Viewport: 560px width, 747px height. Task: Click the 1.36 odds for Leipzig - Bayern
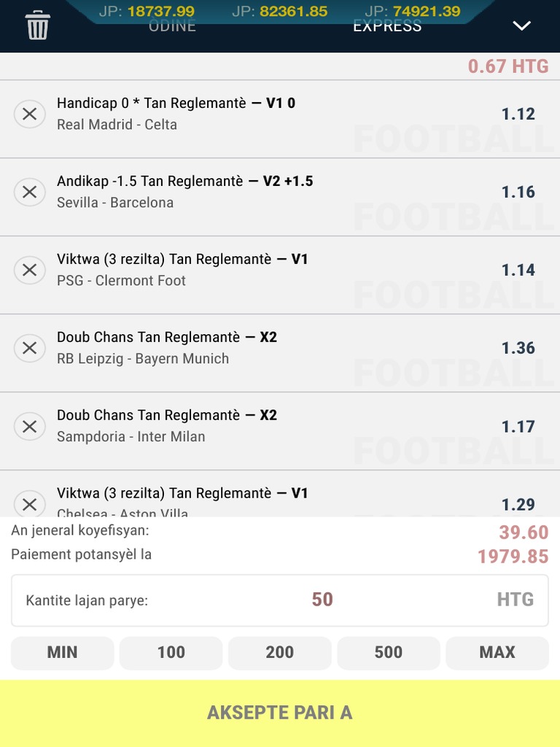coord(518,349)
